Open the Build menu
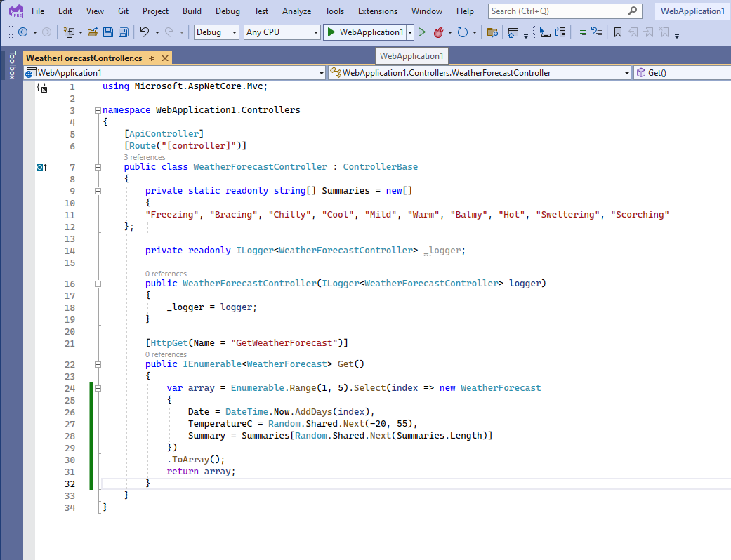Screen dimensions: 731x560 pos(192,11)
